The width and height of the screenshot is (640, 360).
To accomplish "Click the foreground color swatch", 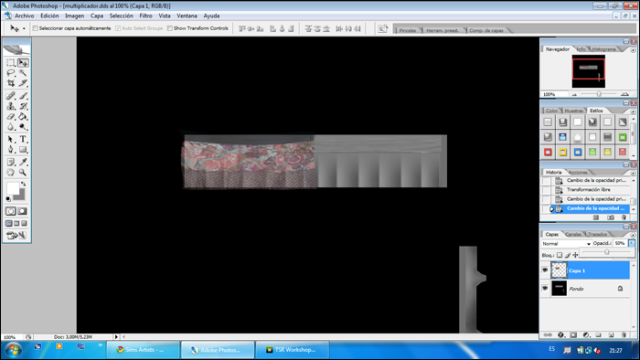I will tap(12, 189).
